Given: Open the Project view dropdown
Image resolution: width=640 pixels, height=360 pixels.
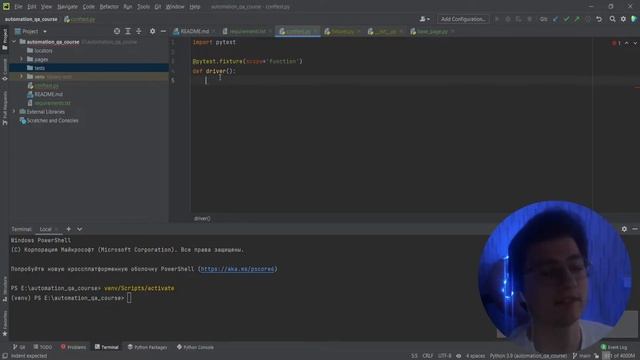Looking at the screenshot, I should [x=31, y=31].
